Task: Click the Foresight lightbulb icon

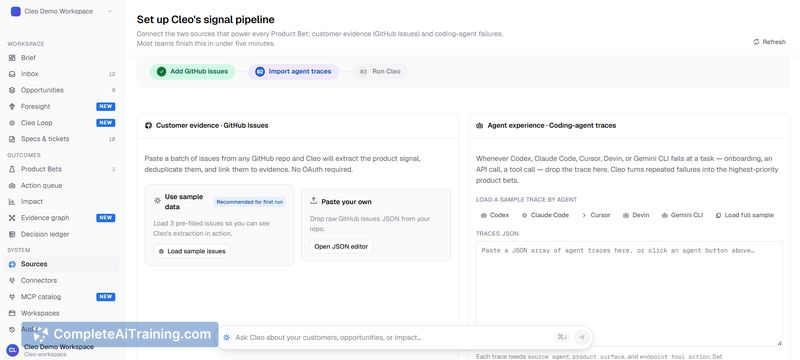Action: point(12,107)
